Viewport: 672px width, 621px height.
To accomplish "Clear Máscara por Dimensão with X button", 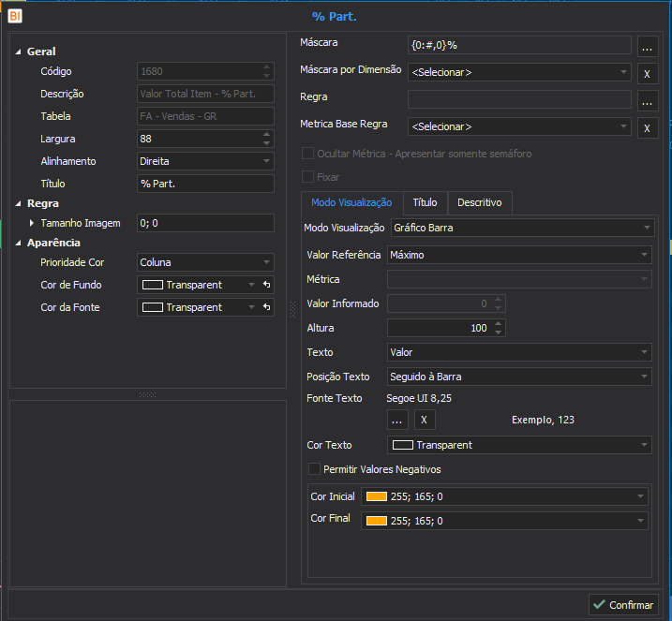I will (x=647, y=72).
